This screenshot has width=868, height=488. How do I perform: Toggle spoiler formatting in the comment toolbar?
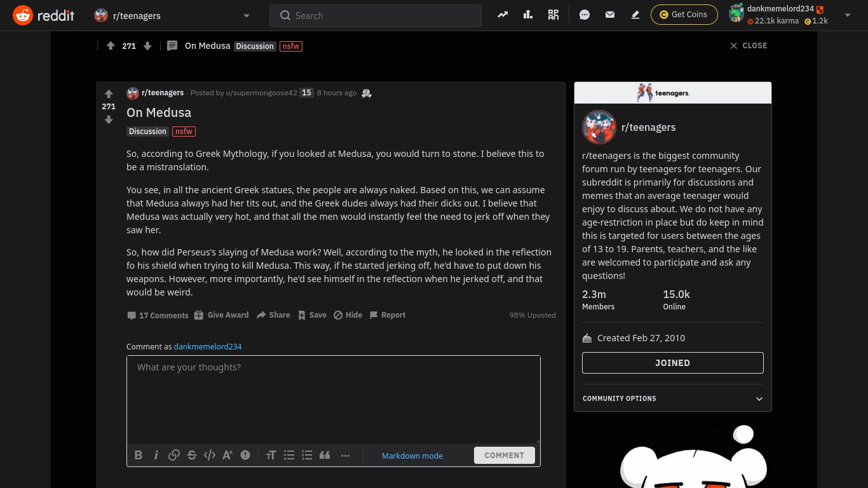coord(245,455)
